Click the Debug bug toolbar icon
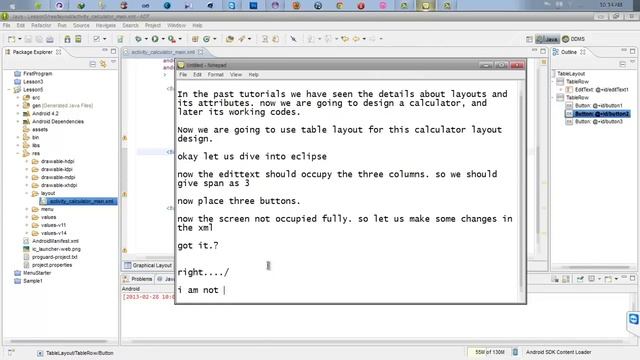Screen dimensions: 640x360 point(138,39)
